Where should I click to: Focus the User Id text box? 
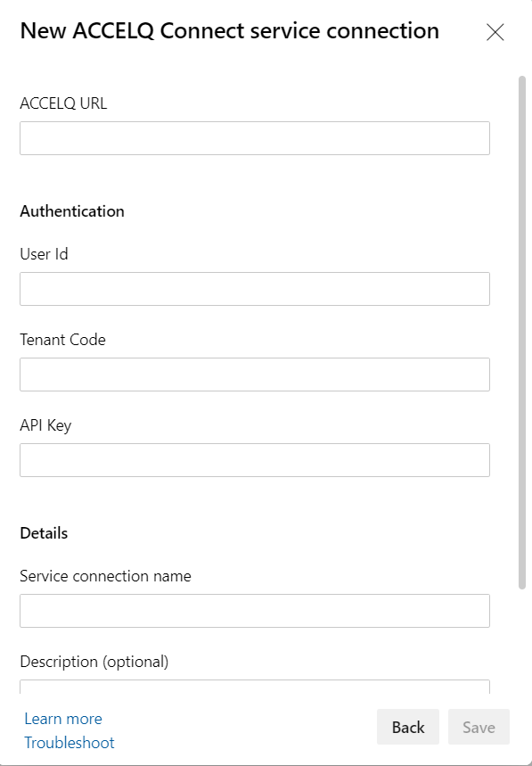pyautogui.click(x=255, y=289)
